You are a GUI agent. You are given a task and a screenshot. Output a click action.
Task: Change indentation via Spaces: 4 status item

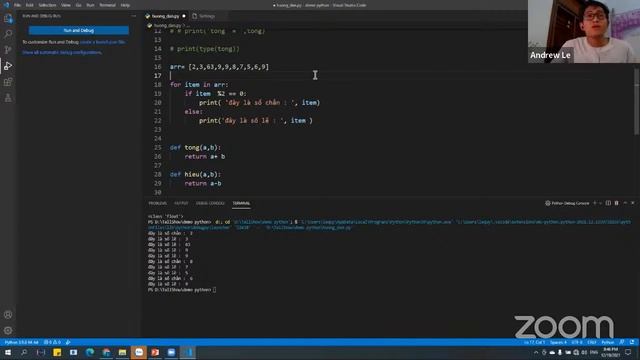click(558, 342)
